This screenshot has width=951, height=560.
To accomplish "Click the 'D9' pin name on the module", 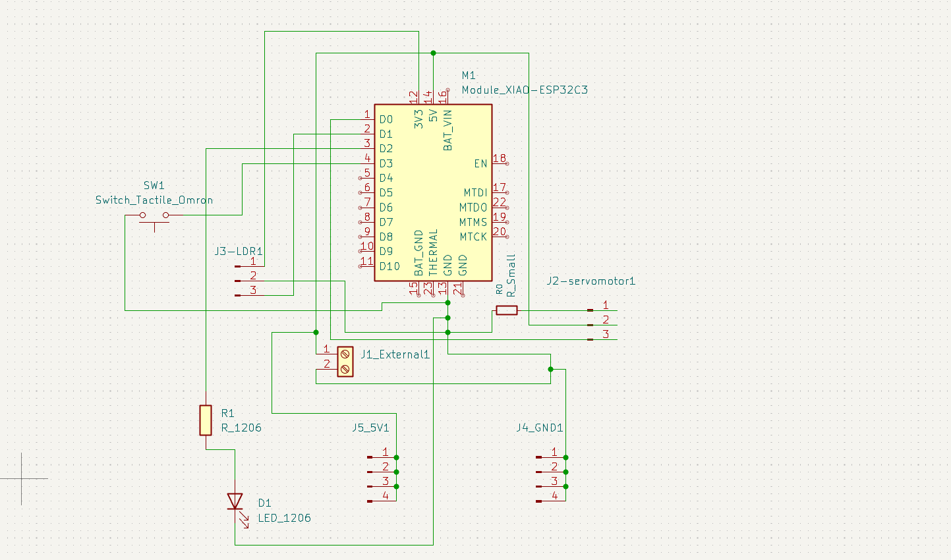I will point(386,251).
